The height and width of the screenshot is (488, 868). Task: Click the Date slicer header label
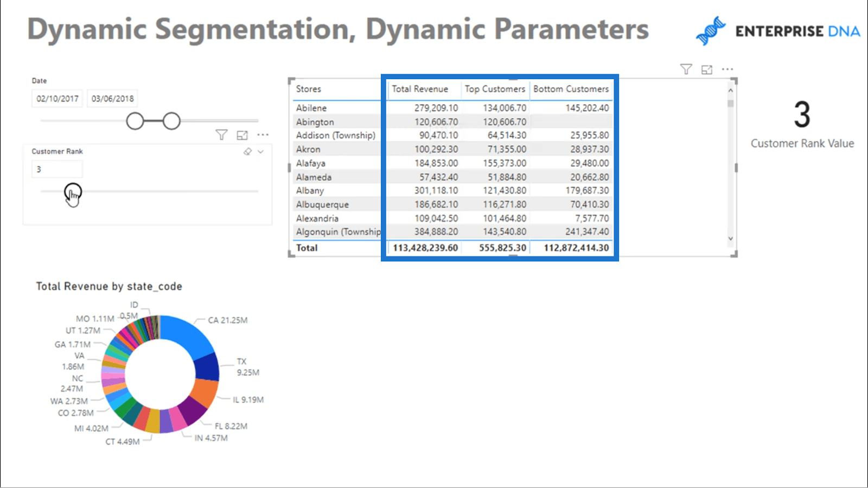[39, 81]
